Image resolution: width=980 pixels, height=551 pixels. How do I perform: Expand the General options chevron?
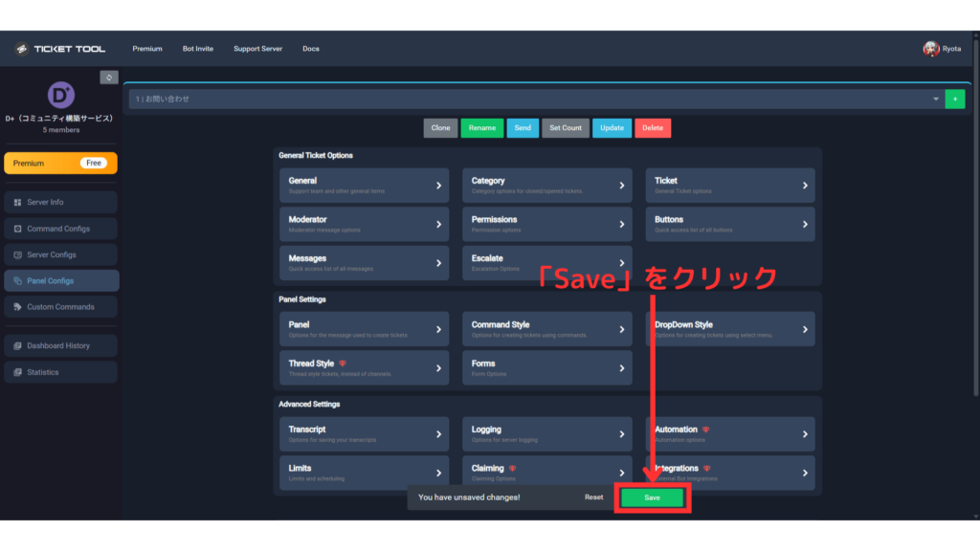(x=438, y=186)
